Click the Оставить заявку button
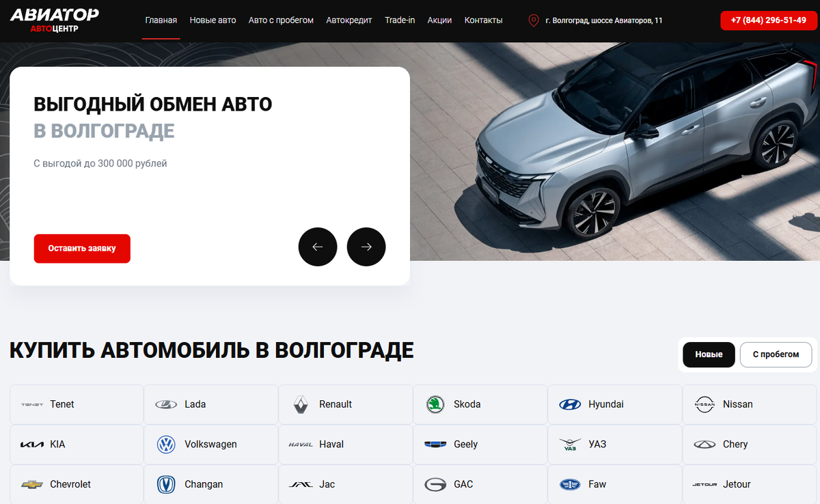This screenshot has height=504, width=820. point(82,249)
